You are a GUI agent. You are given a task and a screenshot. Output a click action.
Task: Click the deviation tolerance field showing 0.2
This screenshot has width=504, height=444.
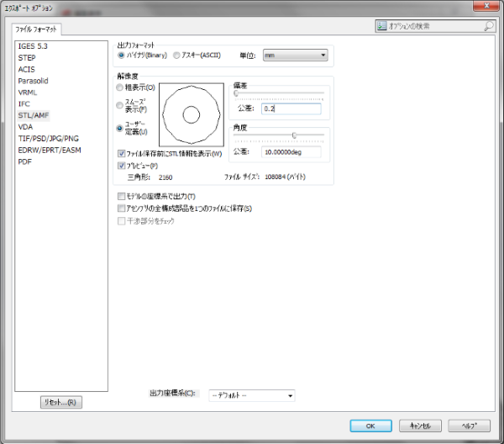[291, 108]
